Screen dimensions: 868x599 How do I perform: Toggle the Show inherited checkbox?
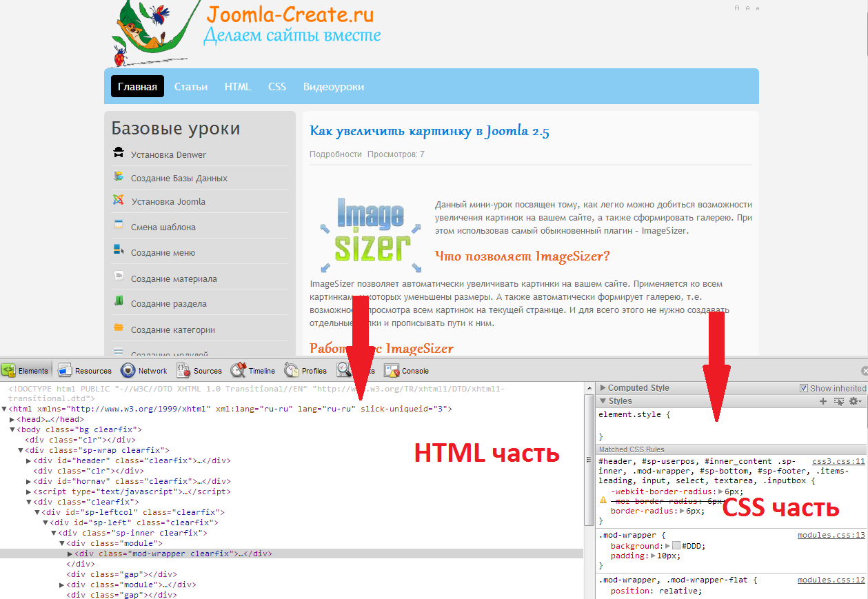click(804, 388)
